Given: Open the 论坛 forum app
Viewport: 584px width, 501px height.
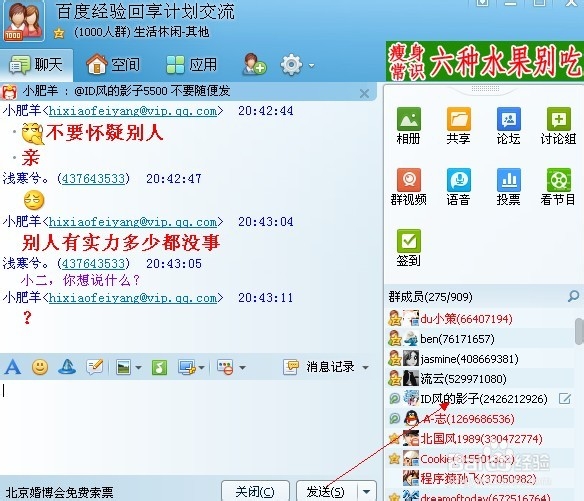Looking at the screenshot, I should [x=508, y=126].
